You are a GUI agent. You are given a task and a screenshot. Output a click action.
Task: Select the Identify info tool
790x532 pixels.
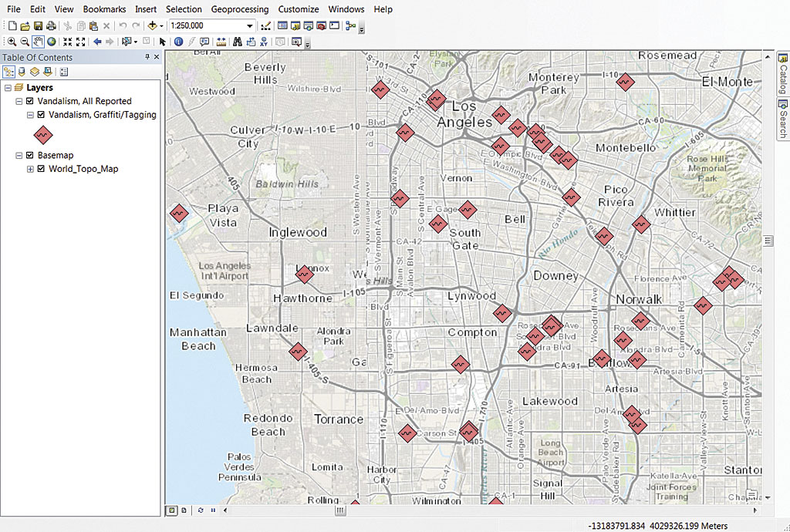pos(178,42)
